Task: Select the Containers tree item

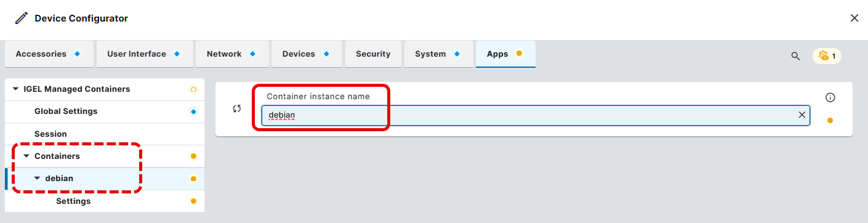Action: pyautogui.click(x=105, y=156)
